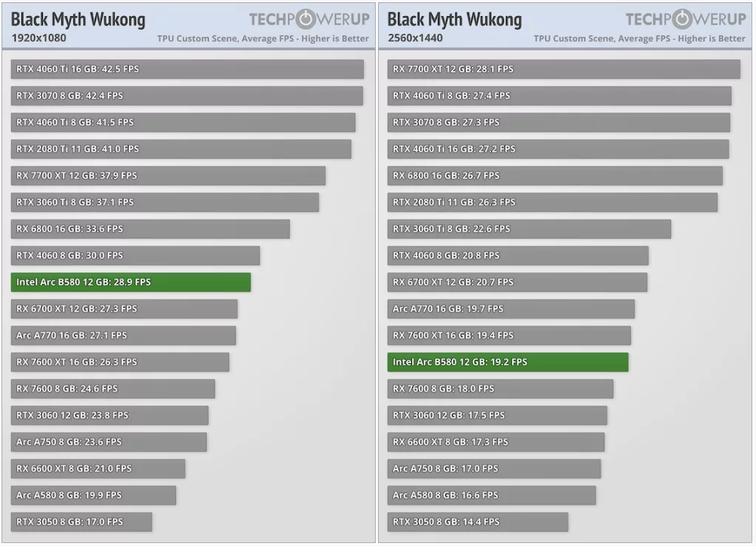
Task: Click the RTX 2080 Ti 11 GB bar at 1080p
Action: [x=181, y=149]
